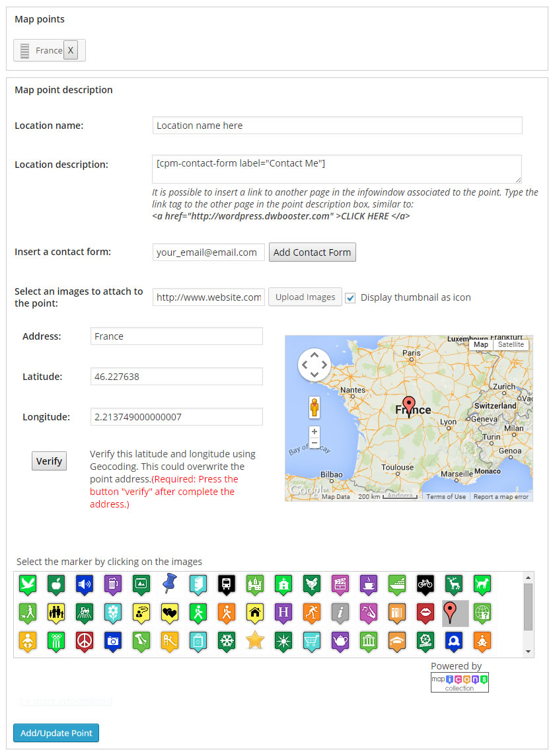Select the bicycle marker icon
Screen dimensions: 555x756
pyautogui.click(x=425, y=584)
